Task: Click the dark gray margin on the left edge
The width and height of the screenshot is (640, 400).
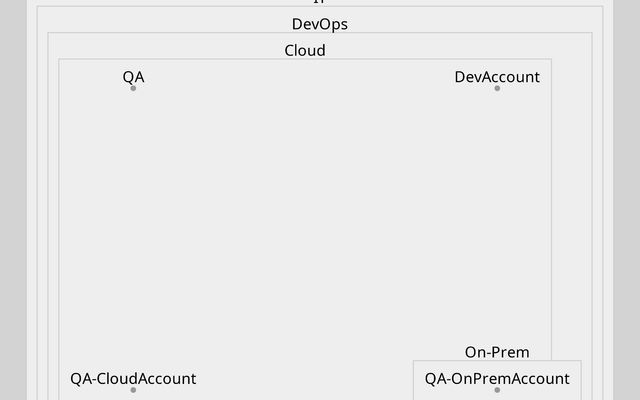Action: pyautogui.click(x=12, y=200)
